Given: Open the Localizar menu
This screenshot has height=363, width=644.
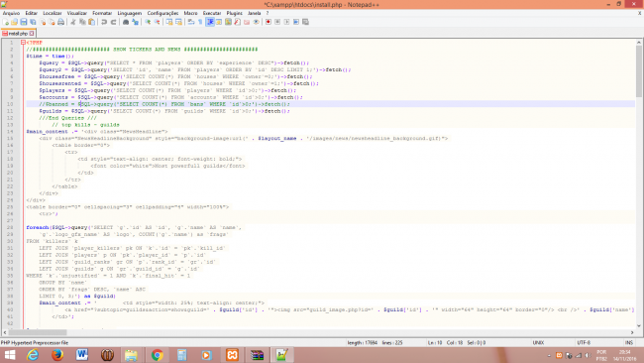Looking at the screenshot, I should 53,13.
